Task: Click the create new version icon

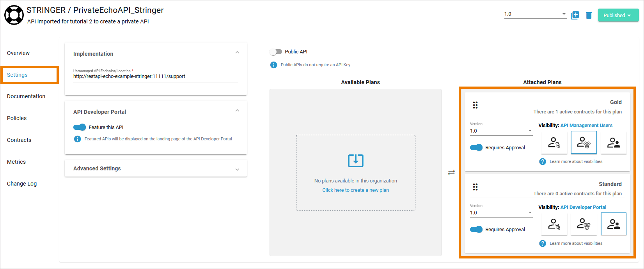Action: 575,15
